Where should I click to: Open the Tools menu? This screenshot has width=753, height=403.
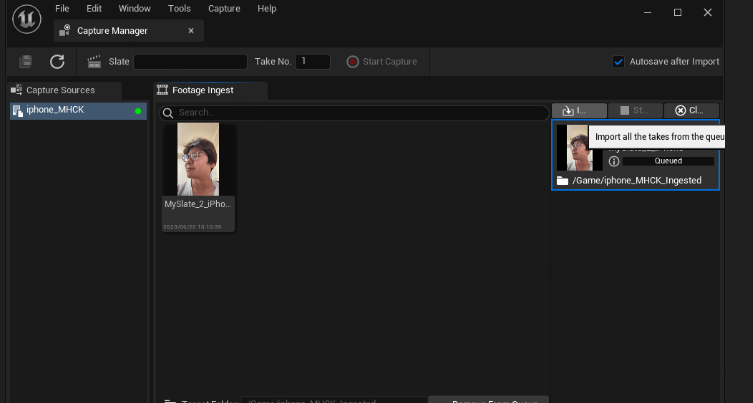pyautogui.click(x=179, y=9)
